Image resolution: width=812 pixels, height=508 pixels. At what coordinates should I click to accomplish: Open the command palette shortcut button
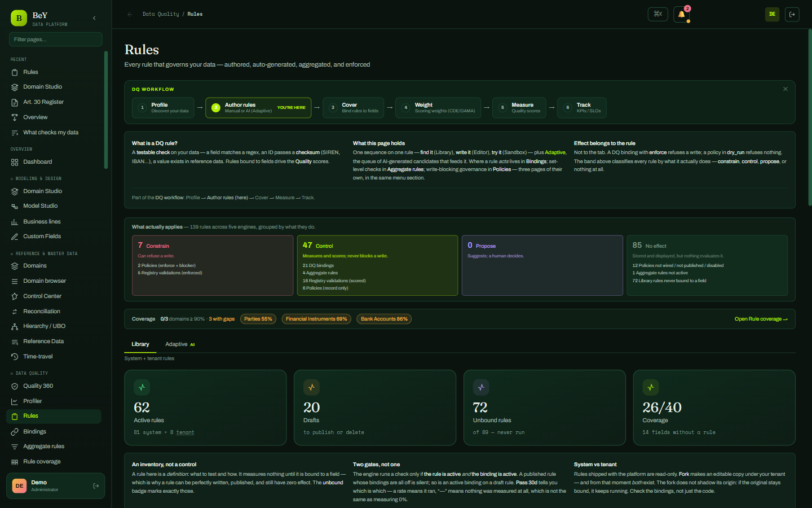(658, 14)
